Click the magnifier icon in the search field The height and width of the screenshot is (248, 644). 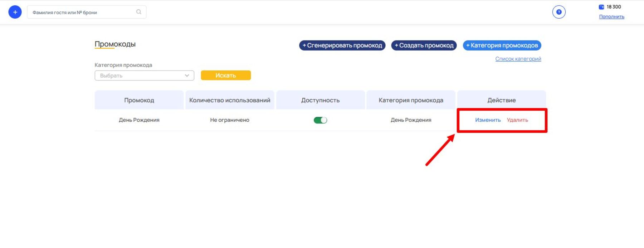point(139,12)
